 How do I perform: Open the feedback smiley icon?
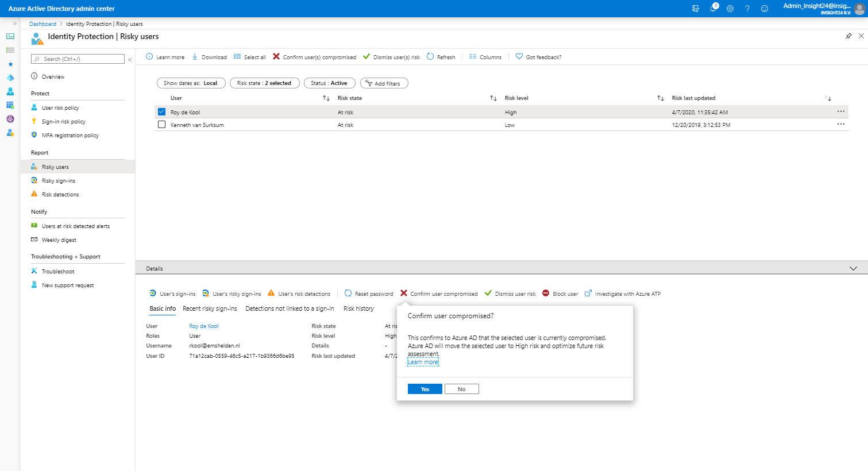click(x=765, y=9)
